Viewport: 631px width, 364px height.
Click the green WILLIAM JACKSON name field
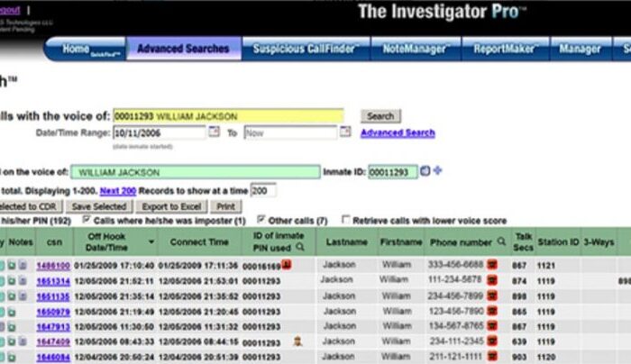coord(196,173)
